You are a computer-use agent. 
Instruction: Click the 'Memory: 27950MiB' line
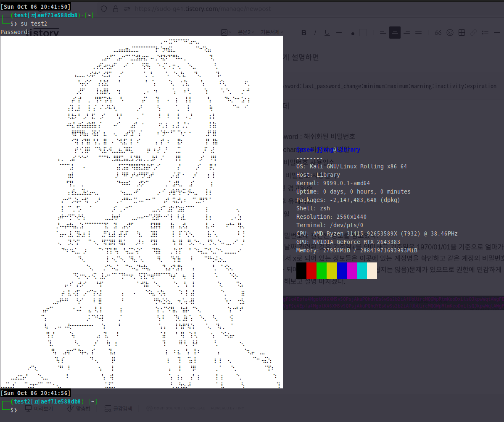coord(357,250)
